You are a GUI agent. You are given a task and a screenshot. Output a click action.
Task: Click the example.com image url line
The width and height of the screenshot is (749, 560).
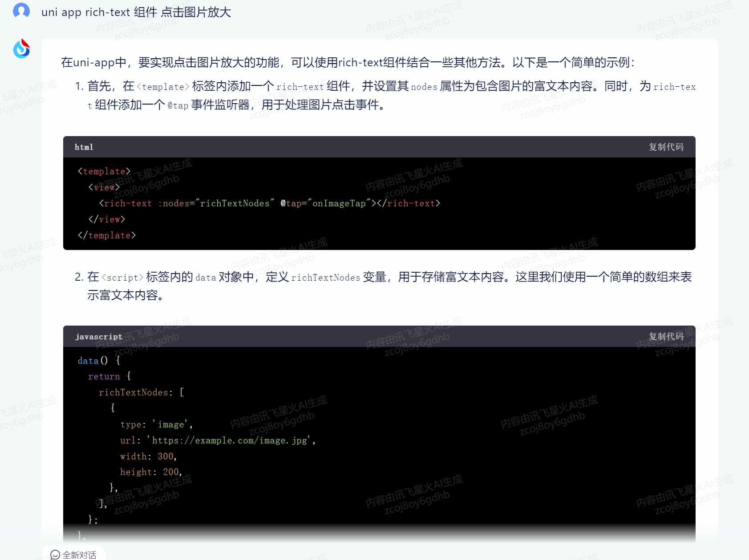218,440
